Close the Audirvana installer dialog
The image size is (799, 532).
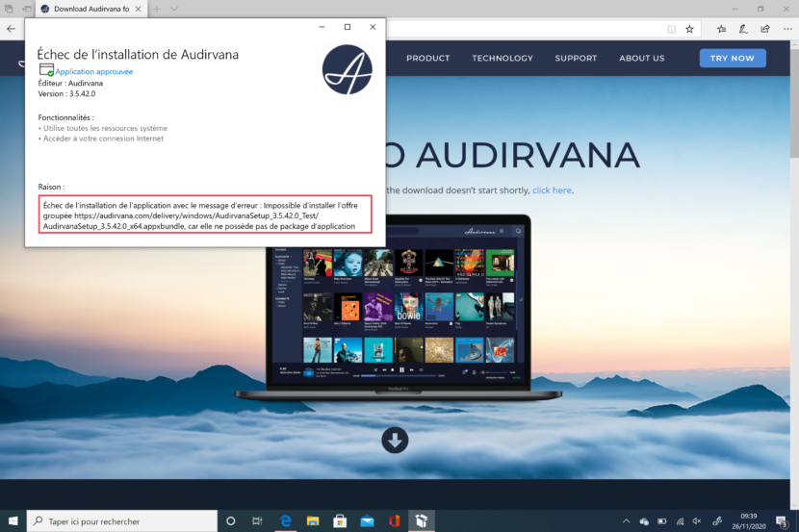(x=373, y=27)
